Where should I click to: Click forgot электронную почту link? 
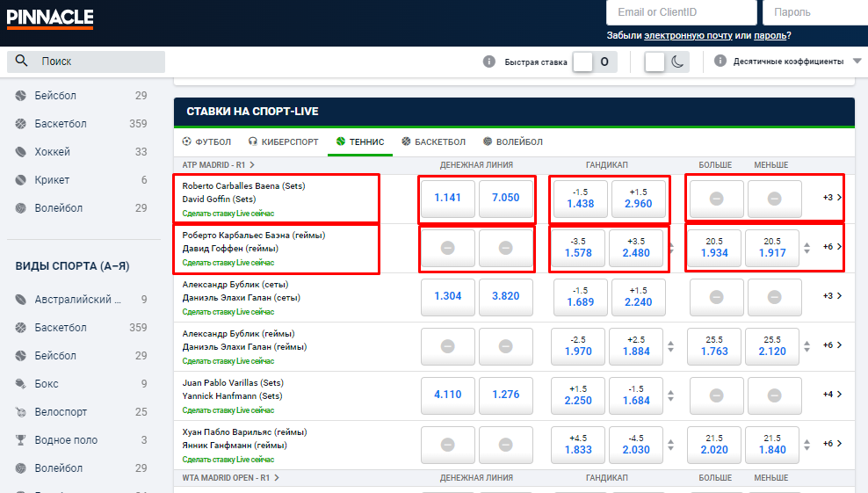point(688,35)
